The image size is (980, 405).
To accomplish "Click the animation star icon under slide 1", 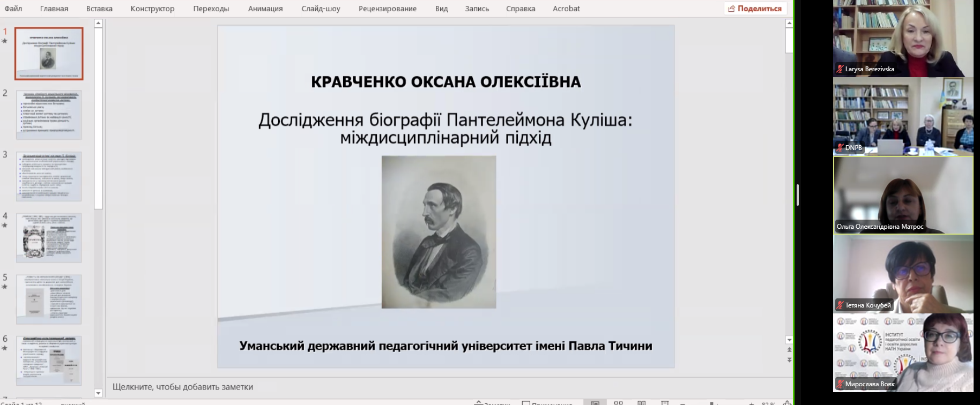I will coord(5,41).
